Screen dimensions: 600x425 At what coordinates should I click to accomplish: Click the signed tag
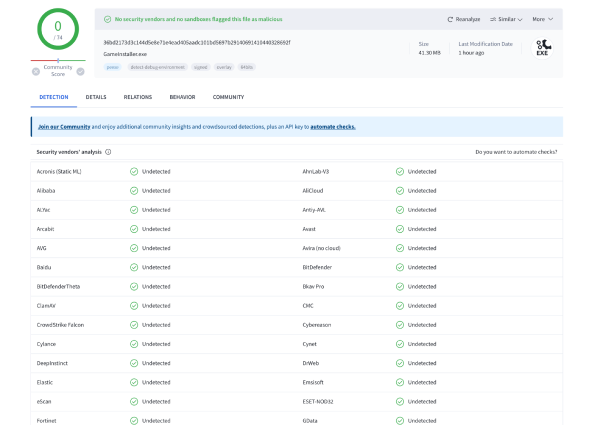click(201, 67)
